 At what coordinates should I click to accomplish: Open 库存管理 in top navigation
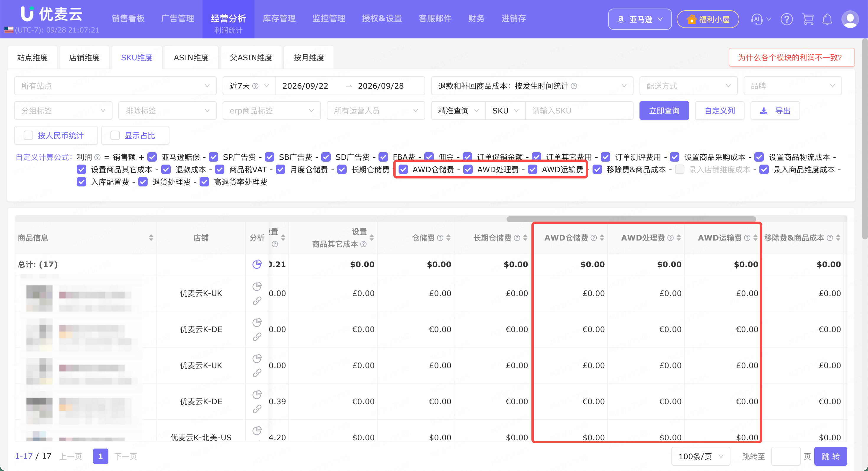click(x=279, y=19)
